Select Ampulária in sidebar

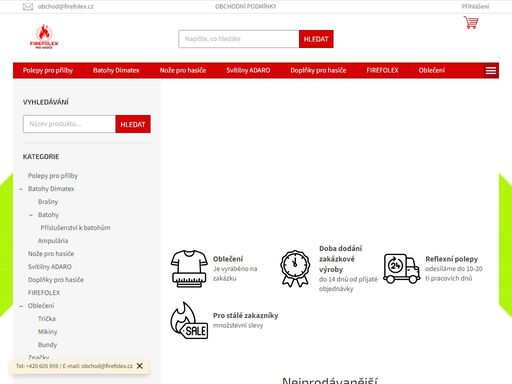pyautogui.click(x=53, y=241)
